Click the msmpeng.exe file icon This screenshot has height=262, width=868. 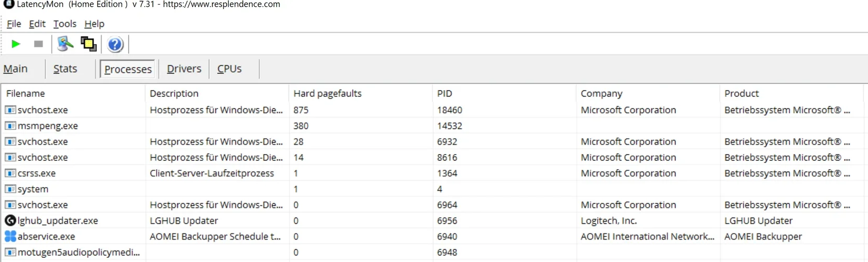click(x=10, y=126)
